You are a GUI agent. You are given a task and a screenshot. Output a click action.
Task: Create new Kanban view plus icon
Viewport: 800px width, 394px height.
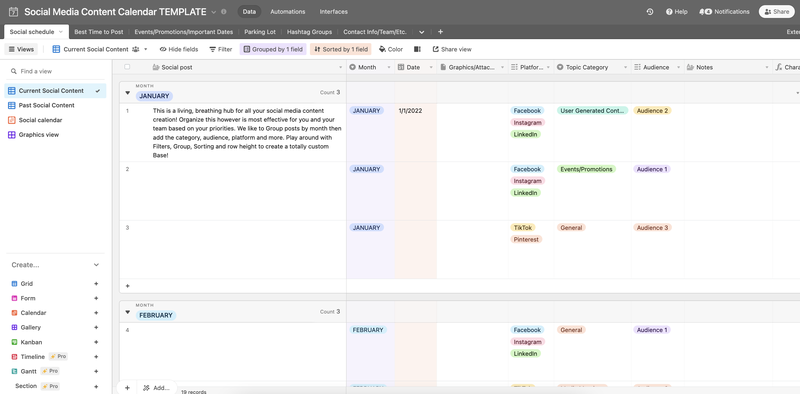96,342
